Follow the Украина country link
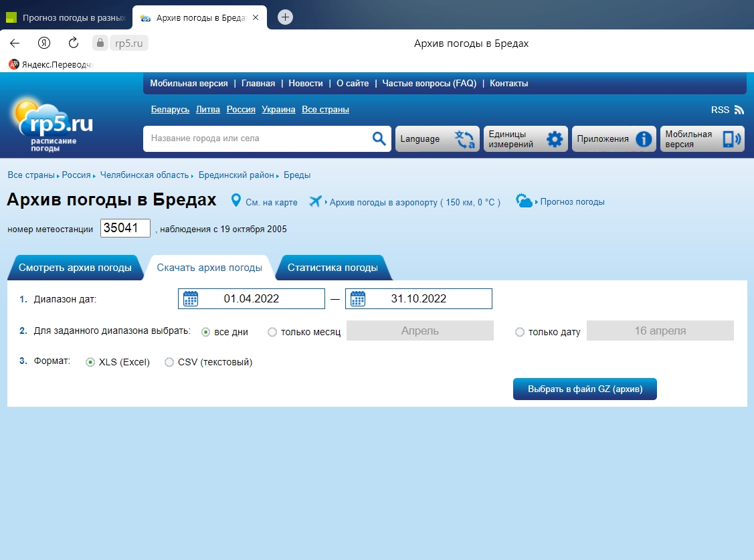 tap(278, 110)
